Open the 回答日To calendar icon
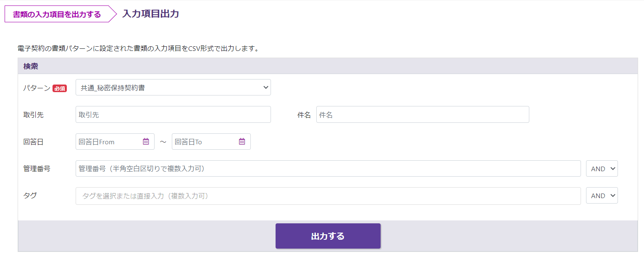Viewport: 644px width, 257px height. tap(242, 142)
